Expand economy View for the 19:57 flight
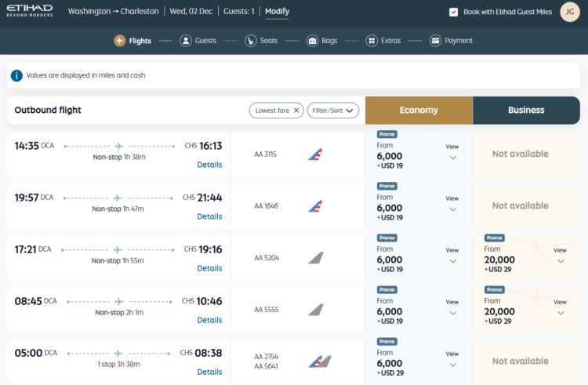 point(452,204)
